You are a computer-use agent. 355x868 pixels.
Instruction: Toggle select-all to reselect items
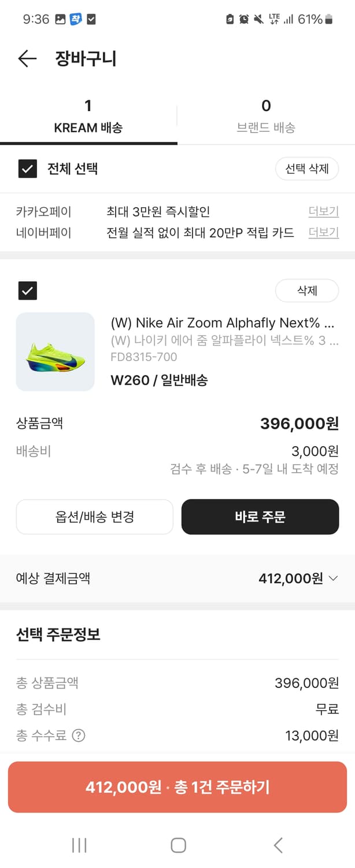tap(27, 169)
